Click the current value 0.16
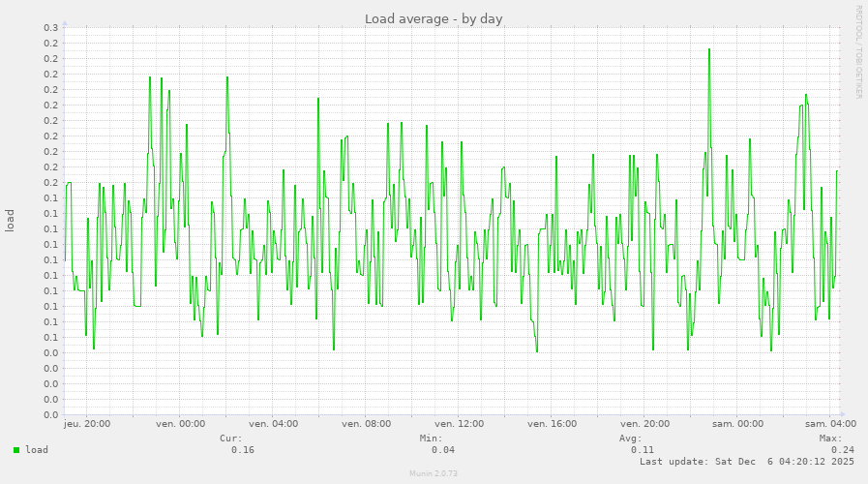The height and width of the screenshot is (484, 868). coord(243,450)
